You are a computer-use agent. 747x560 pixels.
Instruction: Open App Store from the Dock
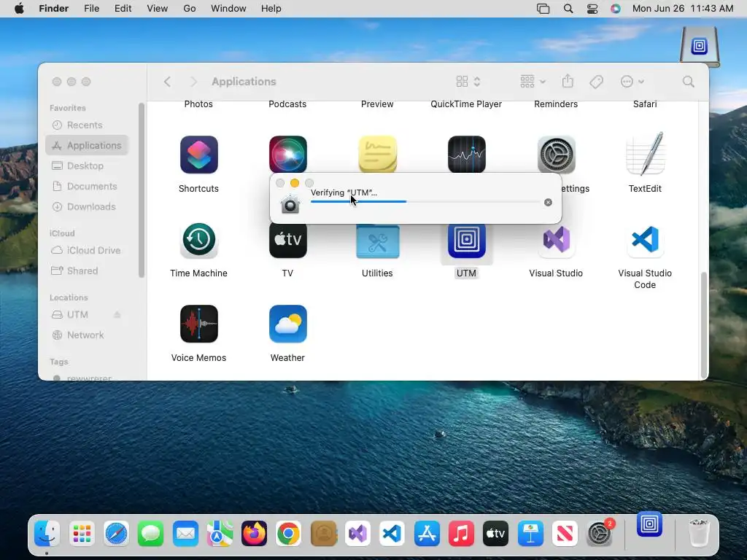pyautogui.click(x=427, y=533)
